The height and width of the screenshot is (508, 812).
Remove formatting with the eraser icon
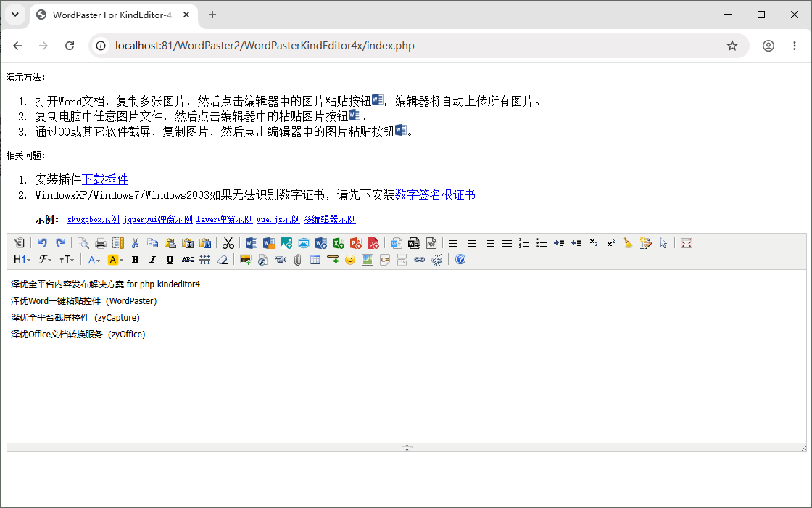223,260
